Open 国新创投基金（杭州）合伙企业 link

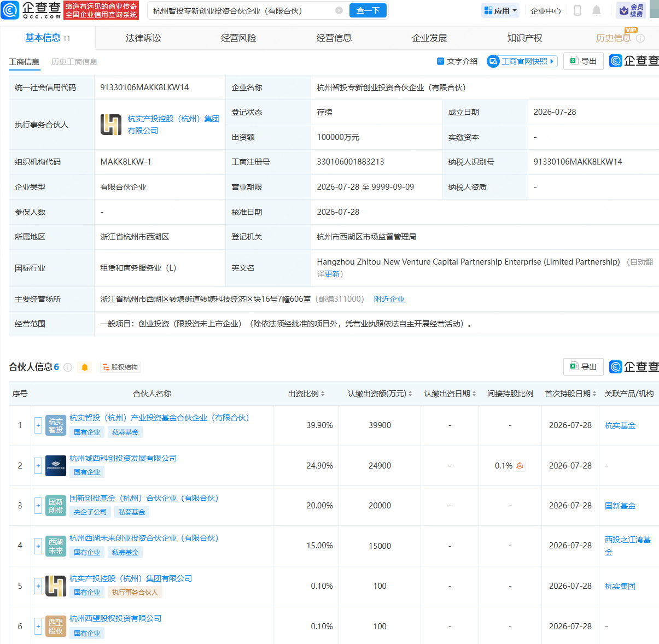144,498
